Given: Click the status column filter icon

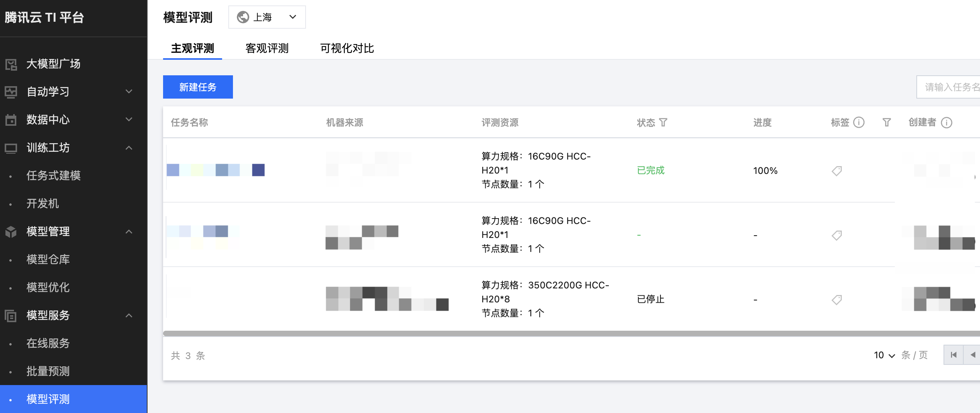Looking at the screenshot, I should (663, 123).
